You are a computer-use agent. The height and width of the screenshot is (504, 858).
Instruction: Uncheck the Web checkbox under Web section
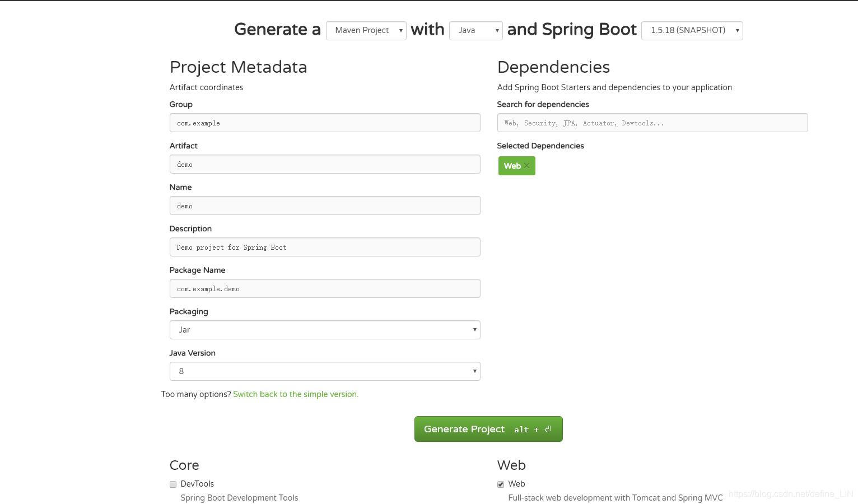(x=501, y=484)
